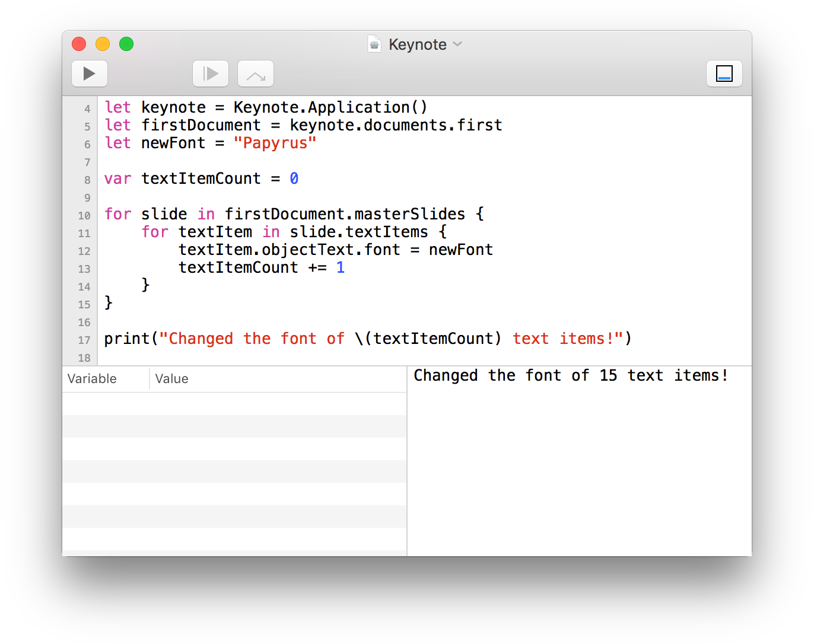The image size is (814, 644).
Task: Zoom the window with the green button
Action: 126,44
